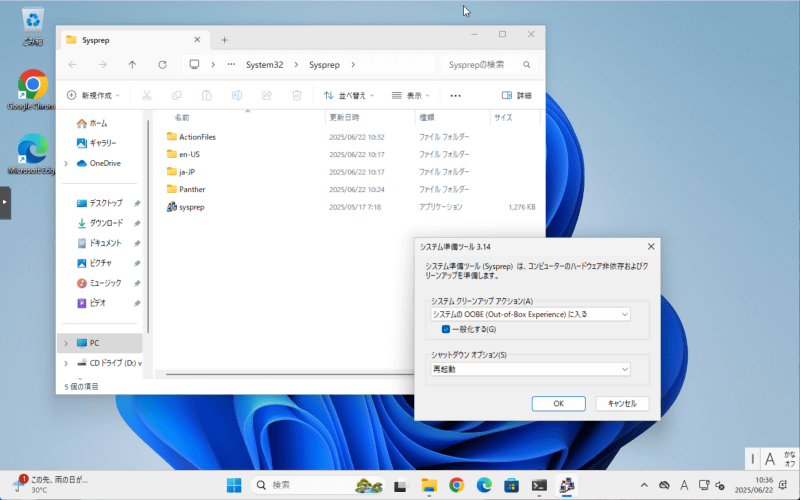Open the 新規作成 dropdown menu
The height and width of the screenshot is (500, 800).
(93, 95)
